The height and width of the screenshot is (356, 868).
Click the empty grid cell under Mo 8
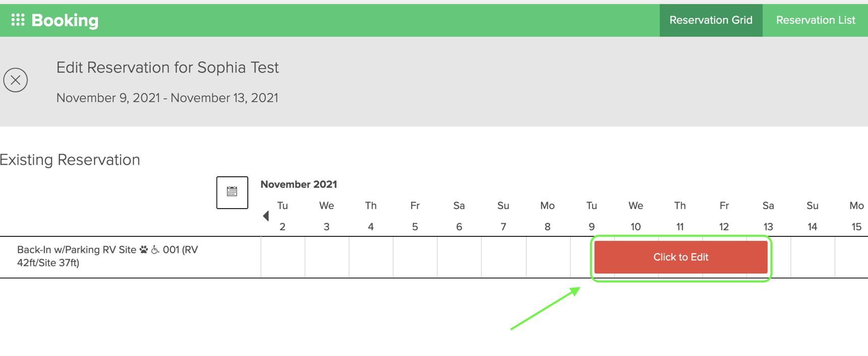[547, 257]
